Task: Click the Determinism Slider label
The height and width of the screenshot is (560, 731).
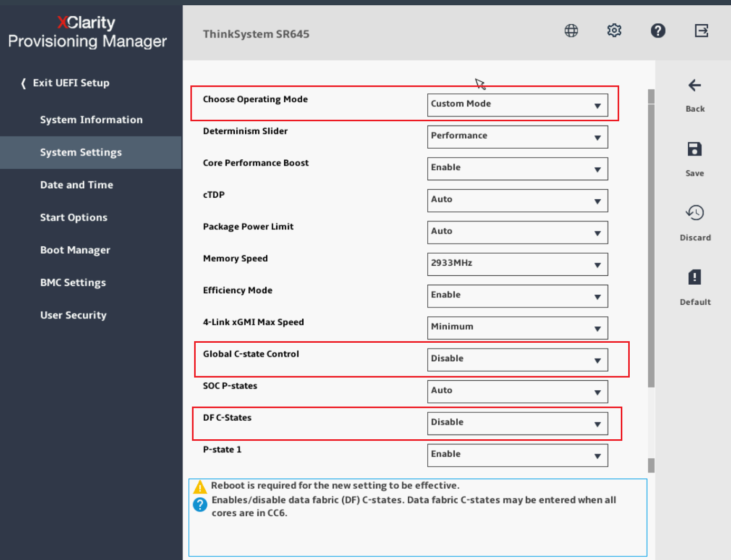Action: point(245,131)
